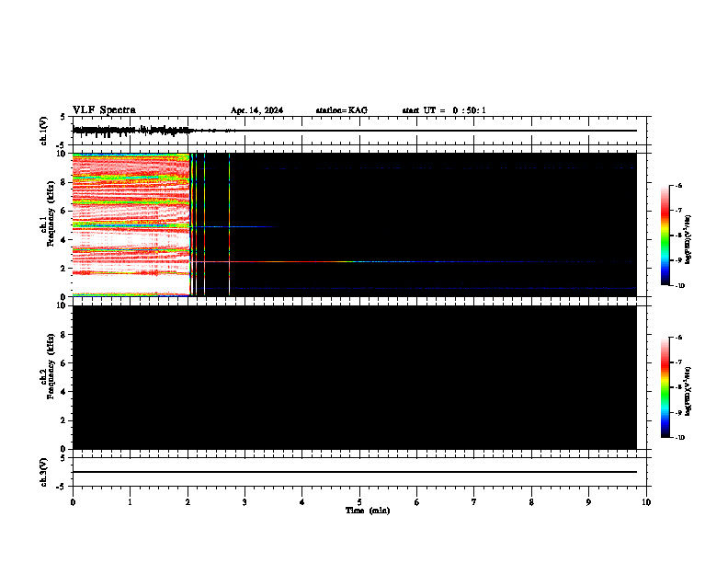Click the "2" kHz tick of ch.2 frequency axis
The image size is (728, 563).
[x=64, y=420]
